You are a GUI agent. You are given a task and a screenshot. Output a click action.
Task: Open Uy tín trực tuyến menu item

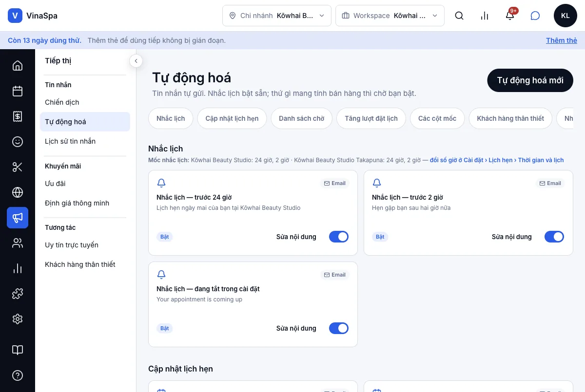pyautogui.click(x=85, y=245)
